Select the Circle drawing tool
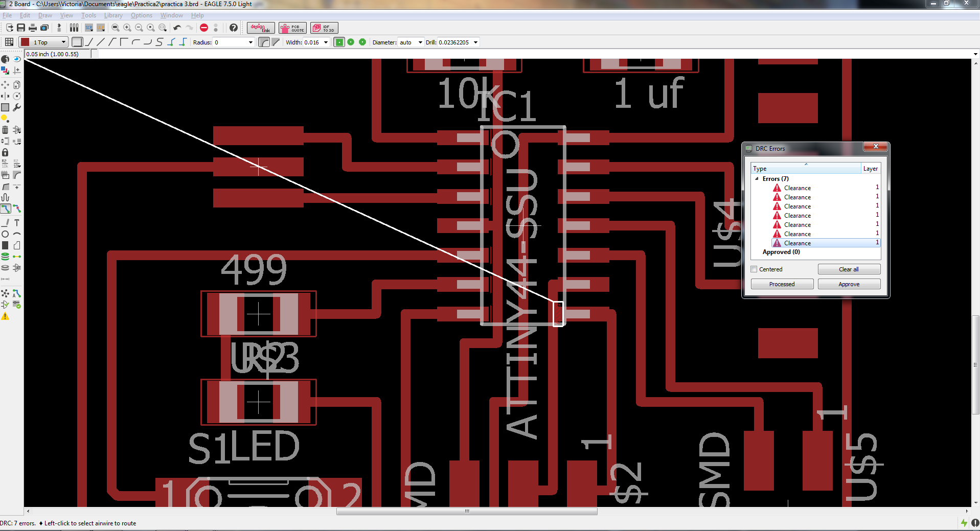This screenshot has width=980, height=531. tap(5, 234)
